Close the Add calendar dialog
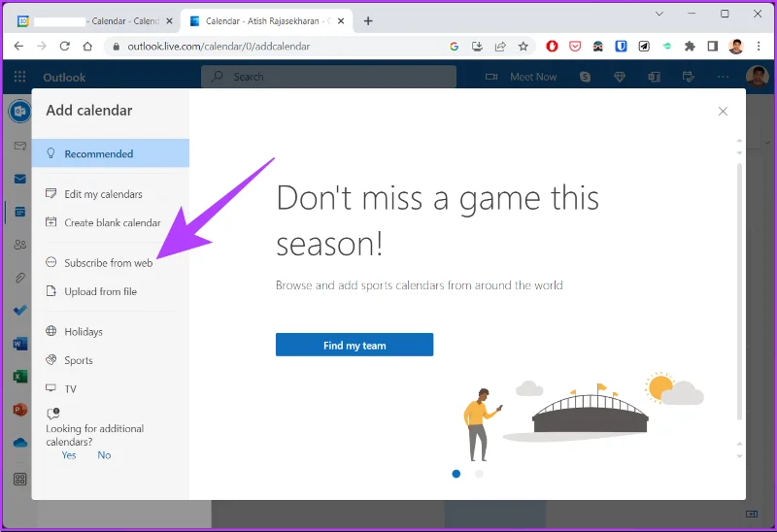777x532 pixels. tap(723, 112)
